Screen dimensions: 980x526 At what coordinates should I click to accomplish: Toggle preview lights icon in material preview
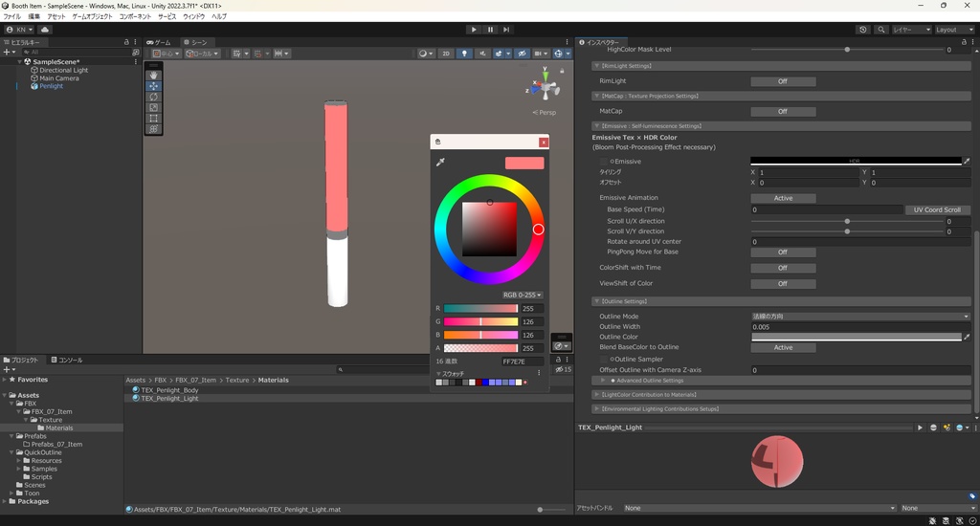[947, 427]
